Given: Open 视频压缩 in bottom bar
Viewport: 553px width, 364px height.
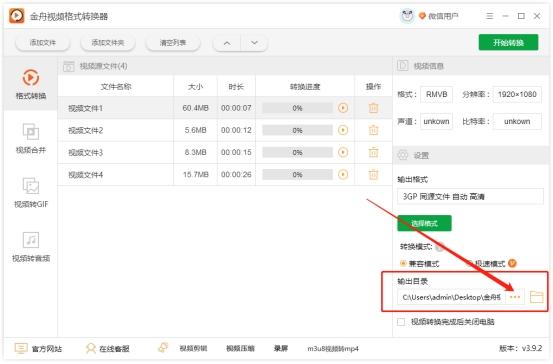Looking at the screenshot, I should point(240,348).
